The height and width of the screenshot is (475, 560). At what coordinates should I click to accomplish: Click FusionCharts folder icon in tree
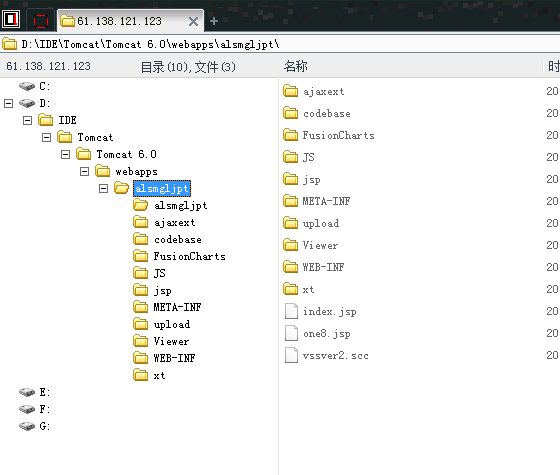pos(141,256)
